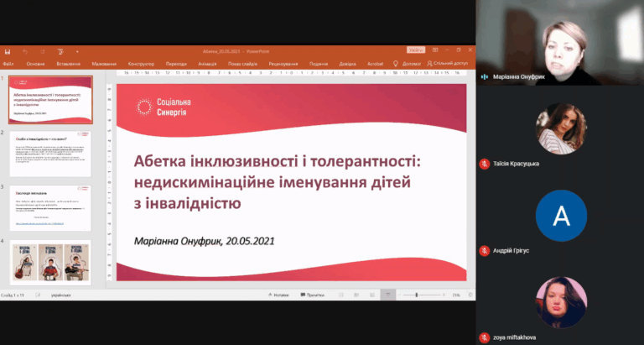
Task: Click muted microphone icon beside Таїсія Красуцька
Action: click(484, 163)
